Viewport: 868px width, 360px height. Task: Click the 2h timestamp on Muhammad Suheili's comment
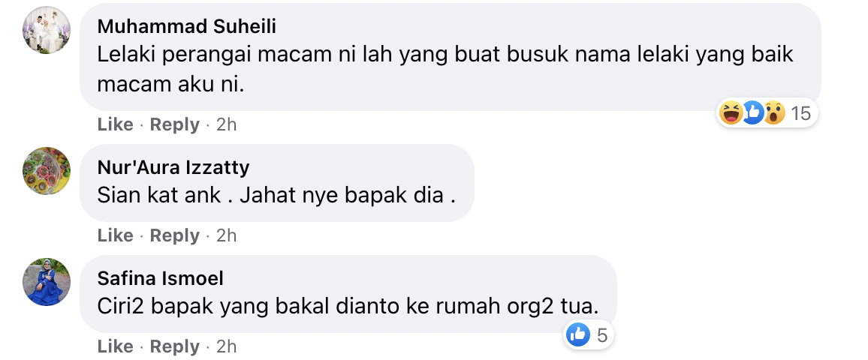pos(226,124)
